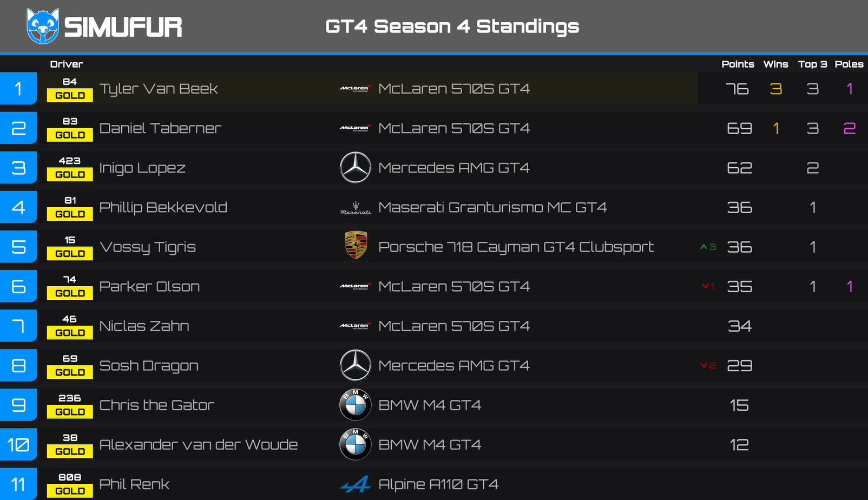
Task: Click the Porsche crest logo
Action: click(x=356, y=246)
